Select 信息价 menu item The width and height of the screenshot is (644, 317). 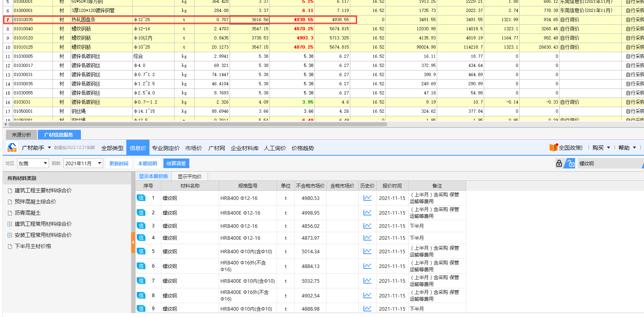click(138, 148)
